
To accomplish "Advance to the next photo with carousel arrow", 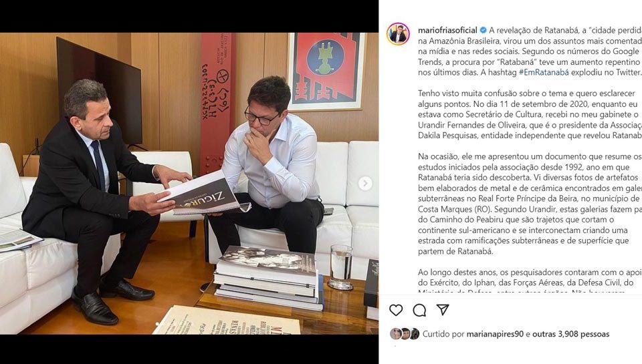I will pyautogui.click(x=365, y=184).
